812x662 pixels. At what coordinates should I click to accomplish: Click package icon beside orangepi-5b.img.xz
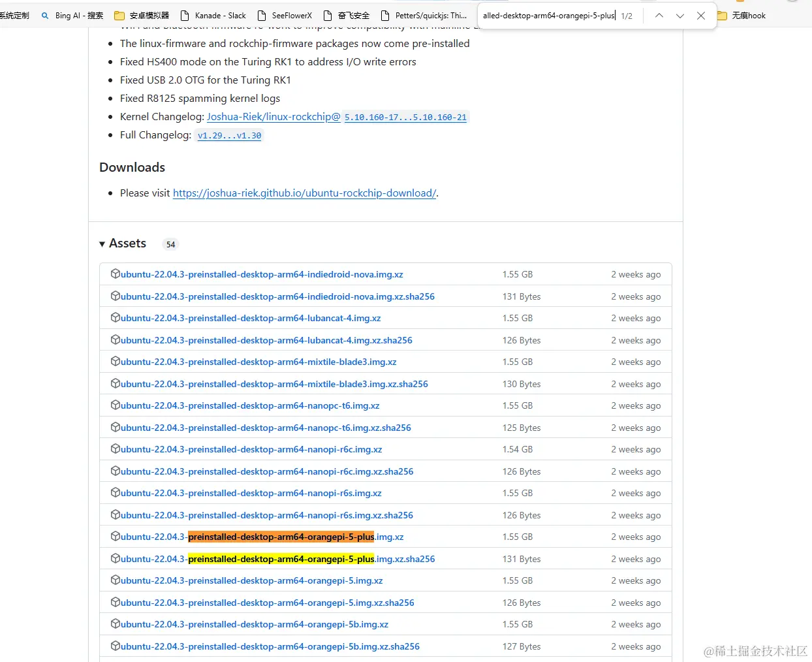[116, 623]
